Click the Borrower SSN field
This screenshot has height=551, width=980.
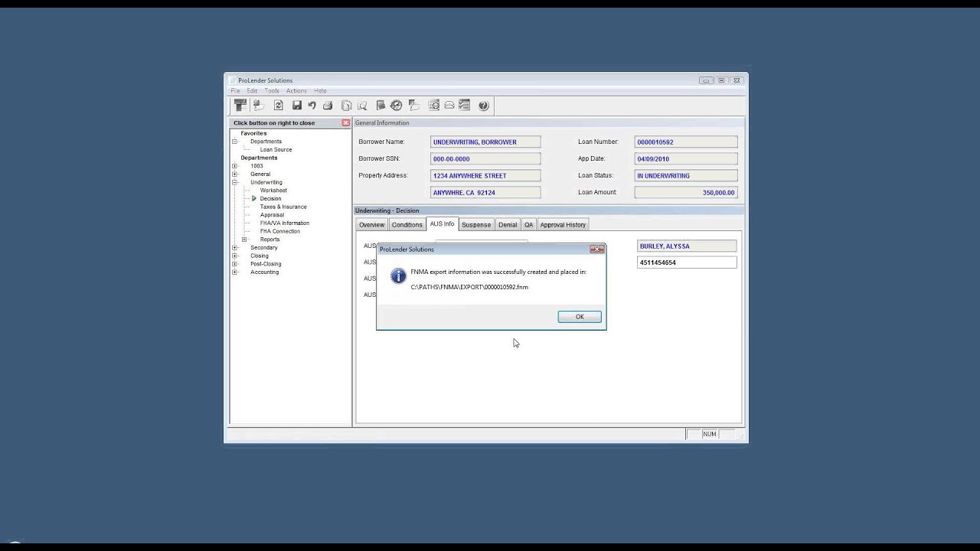[x=485, y=158]
